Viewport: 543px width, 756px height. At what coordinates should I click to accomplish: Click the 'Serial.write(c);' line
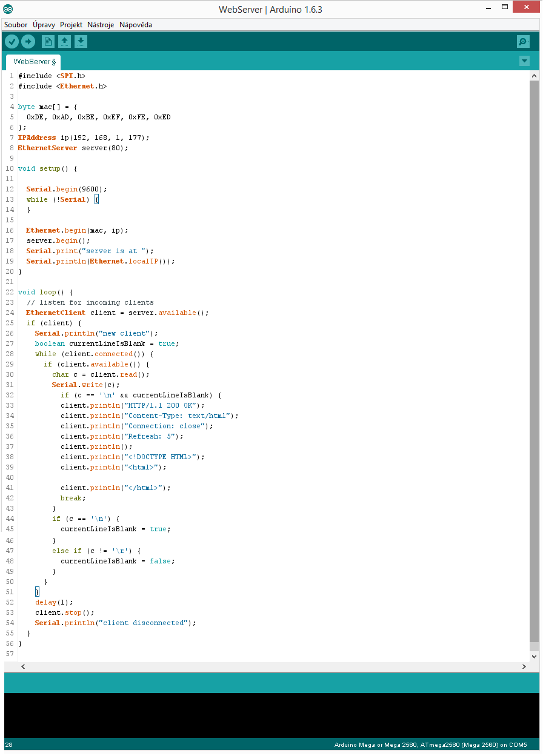tap(86, 385)
